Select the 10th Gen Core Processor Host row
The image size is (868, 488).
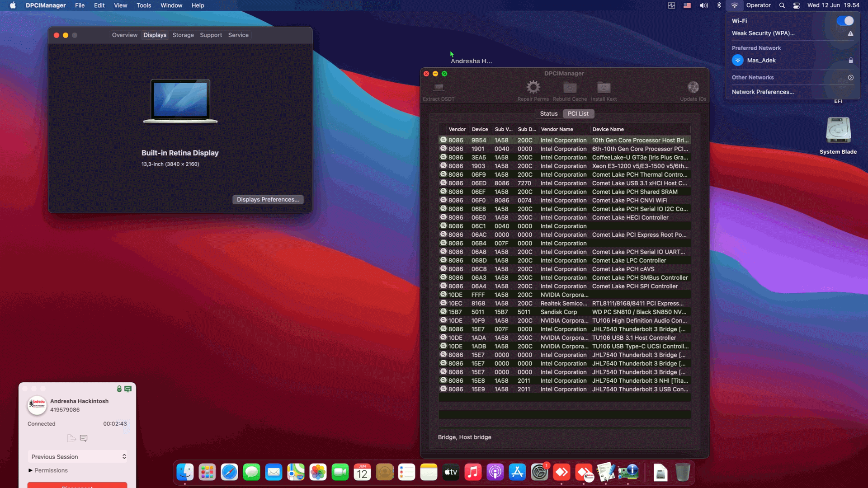(564, 141)
